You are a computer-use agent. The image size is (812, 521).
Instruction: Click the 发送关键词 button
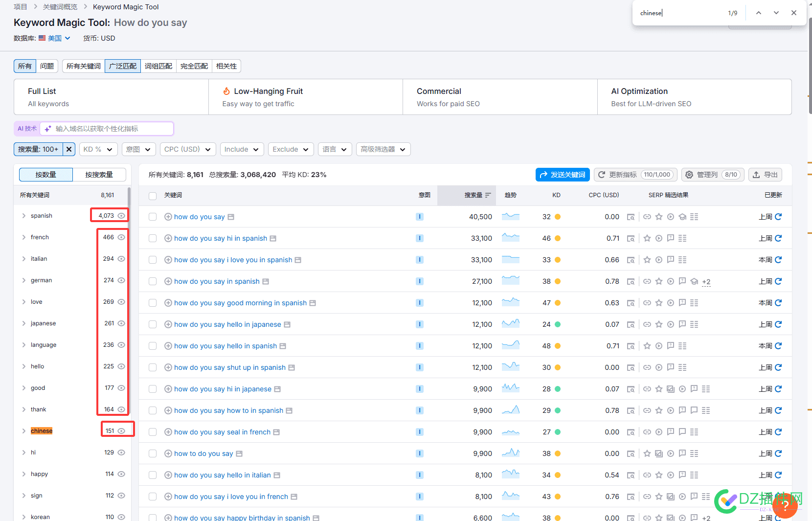[563, 175]
